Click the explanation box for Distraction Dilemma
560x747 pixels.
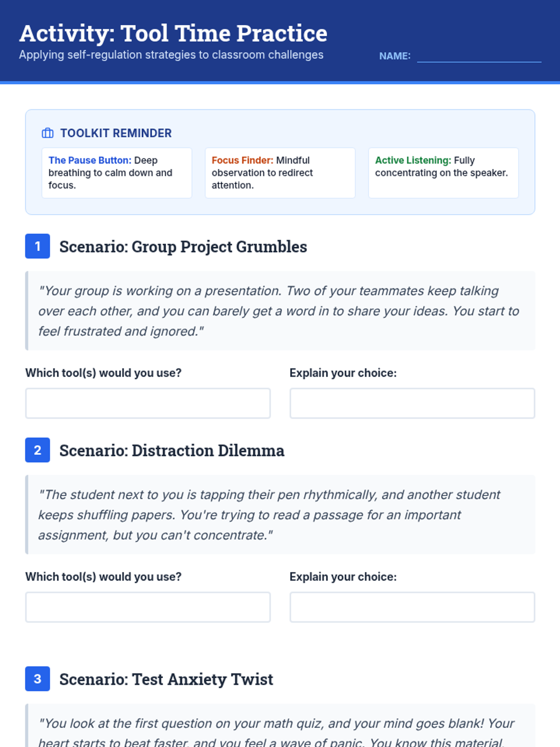click(x=412, y=607)
